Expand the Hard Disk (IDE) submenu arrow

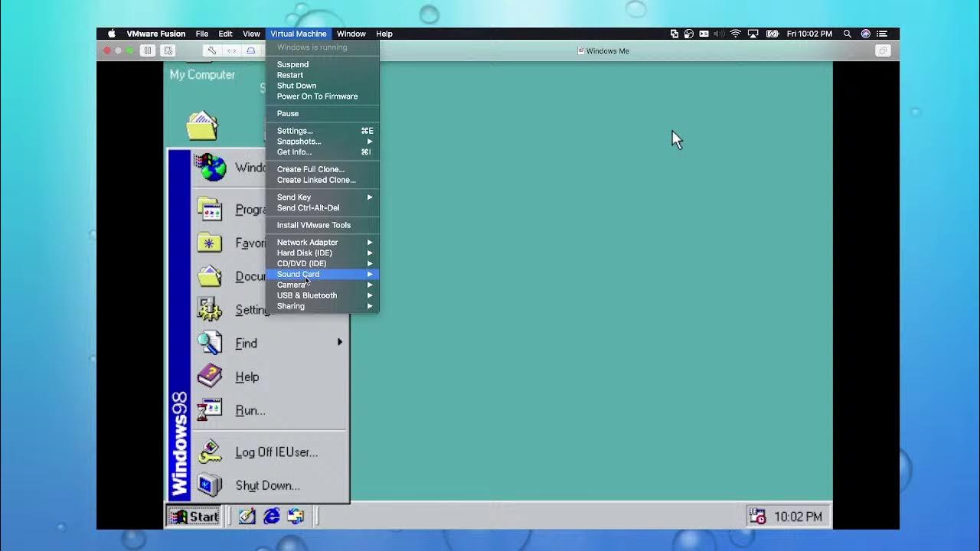tap(370, 253)
